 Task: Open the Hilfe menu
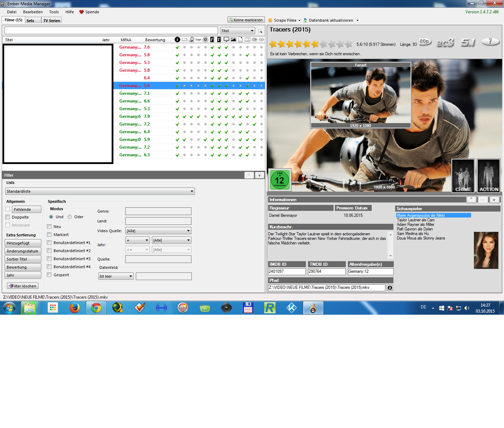coord(70,12)
